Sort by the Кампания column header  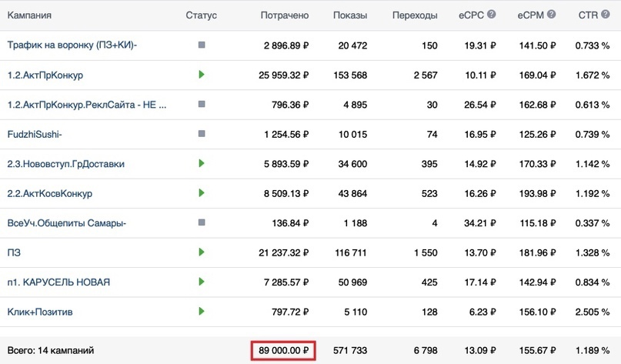coord(29,15)
